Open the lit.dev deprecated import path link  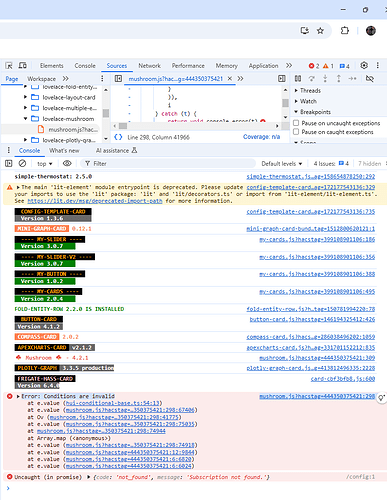95,201
